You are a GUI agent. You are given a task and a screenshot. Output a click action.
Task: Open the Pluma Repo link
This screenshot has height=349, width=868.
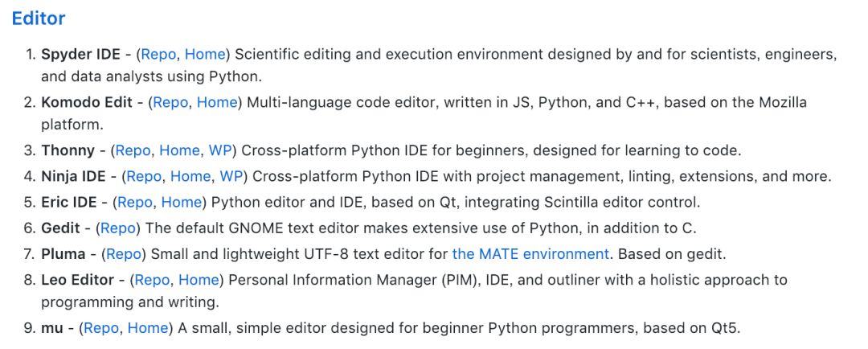coord(124,254)
